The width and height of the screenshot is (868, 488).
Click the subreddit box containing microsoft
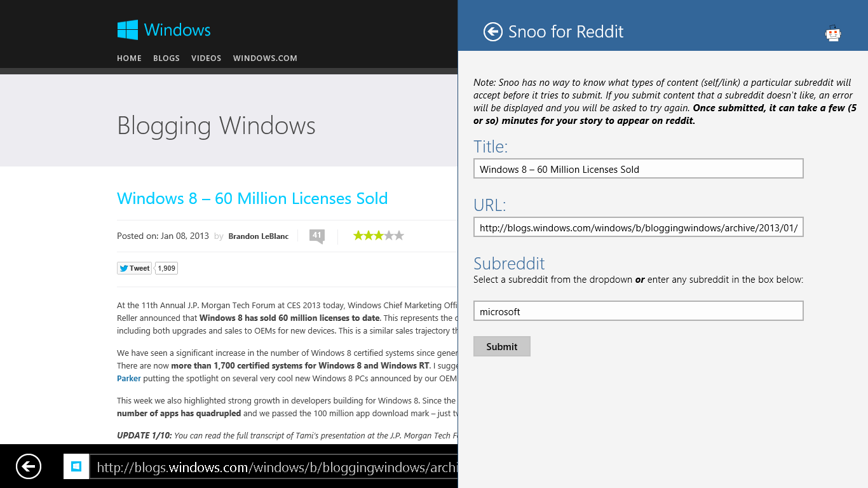coord(639,311)
